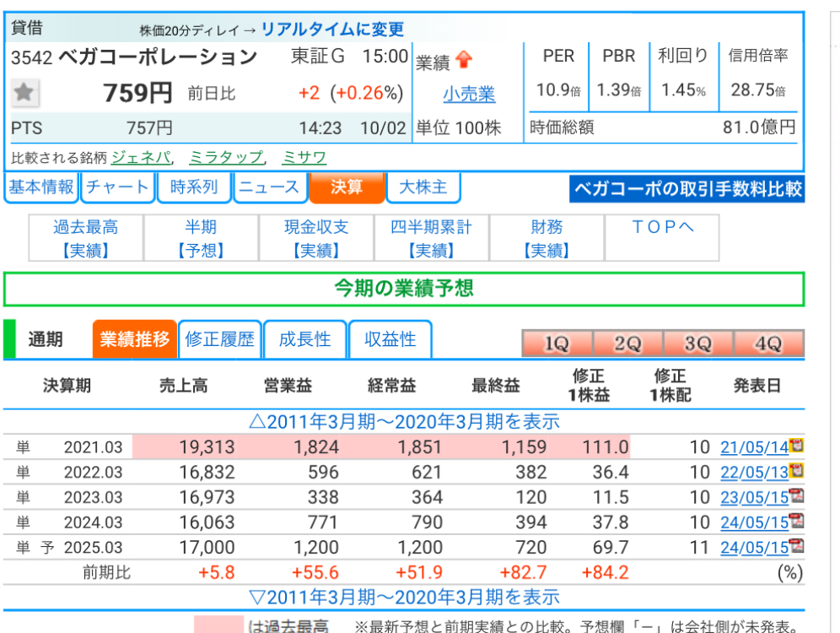The image size is (840, 633).
Task: Click the 最終益 column header
Action: coord(496,386)
